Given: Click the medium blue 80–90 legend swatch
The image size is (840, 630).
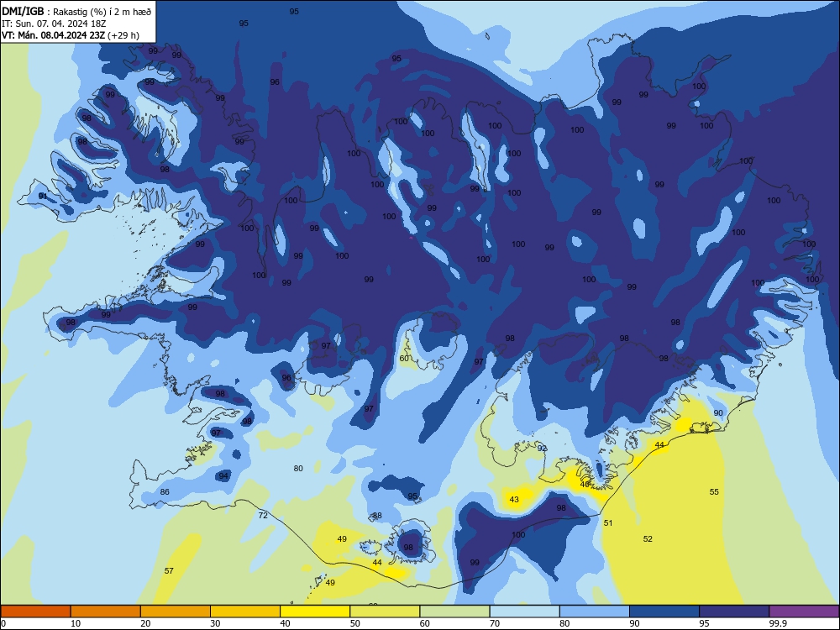Looking at the screenshot, I should [595, 612].
